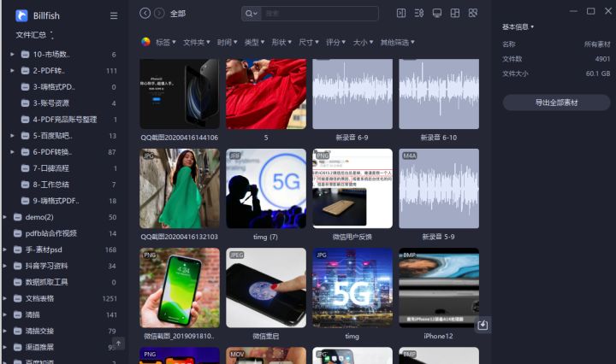Open the 类型 filter dropdown

pyautogui.click(x=254, y=42)
